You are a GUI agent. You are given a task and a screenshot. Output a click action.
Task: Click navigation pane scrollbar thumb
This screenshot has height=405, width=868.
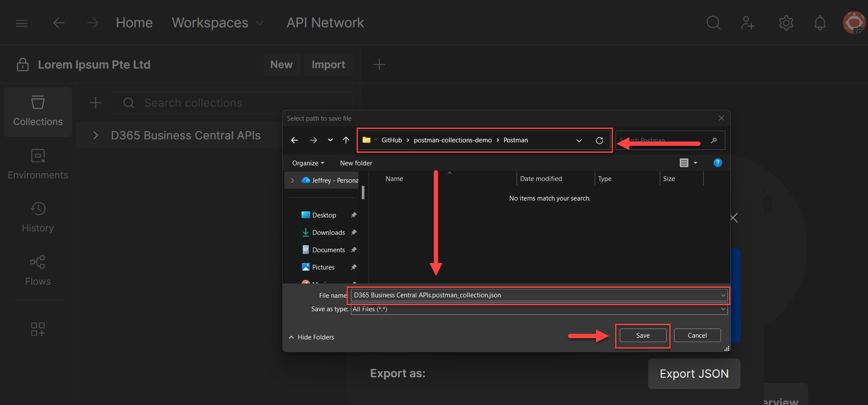363,192
